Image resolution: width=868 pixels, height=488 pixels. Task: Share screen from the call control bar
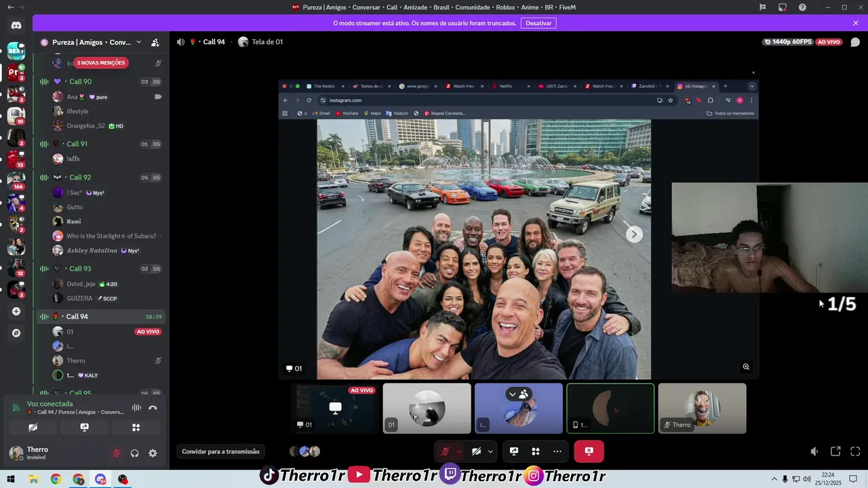click(x=514, y=451)
